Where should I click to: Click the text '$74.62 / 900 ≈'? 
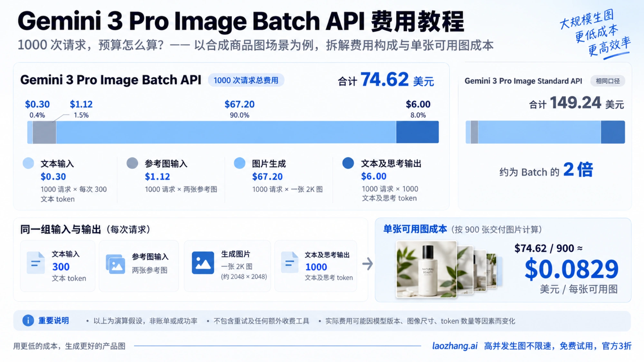(x=548, y=248)
